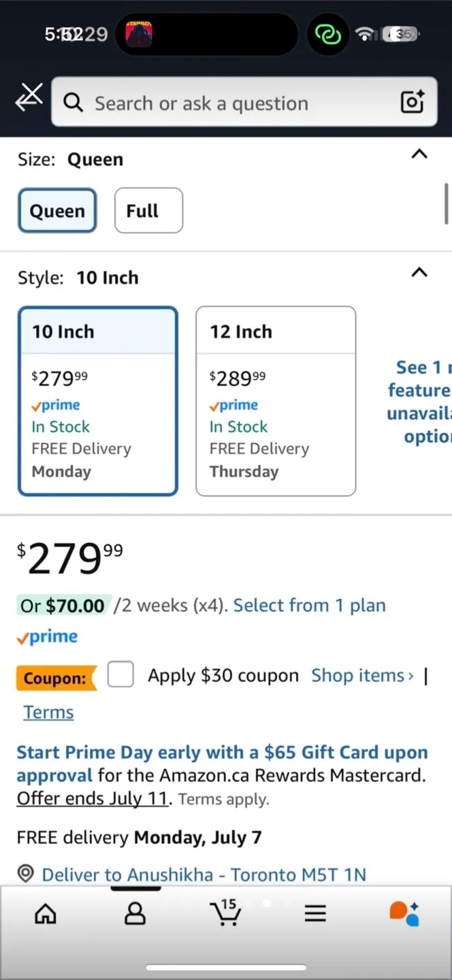
Task: Tap the Prime logo under the price
Action: tap(46, 636)
